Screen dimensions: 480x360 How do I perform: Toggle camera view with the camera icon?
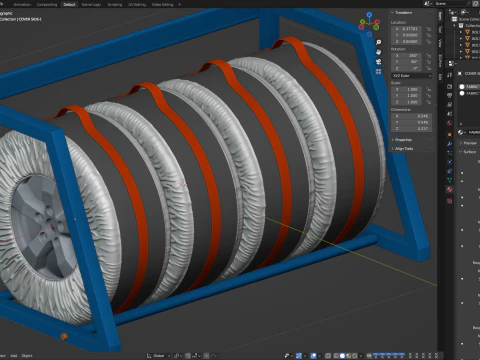point(378,62)
